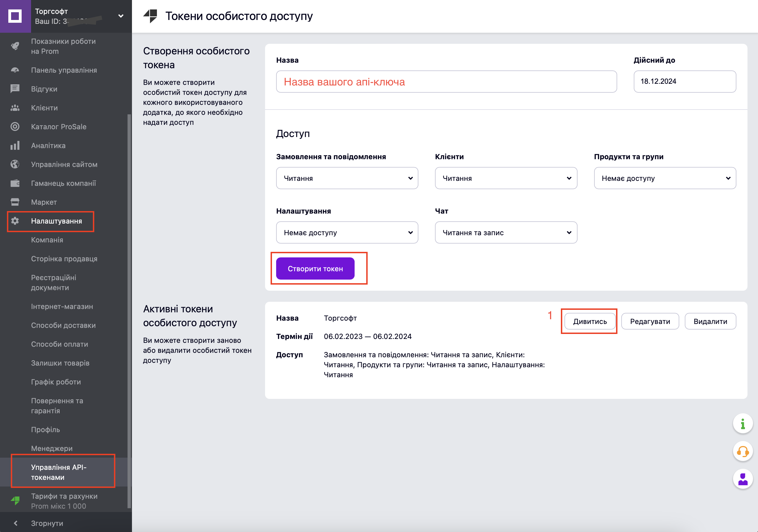Open the Аналітика section via its chart icon
Viewport: 758px width, 532px height.
tap(15, 145)
